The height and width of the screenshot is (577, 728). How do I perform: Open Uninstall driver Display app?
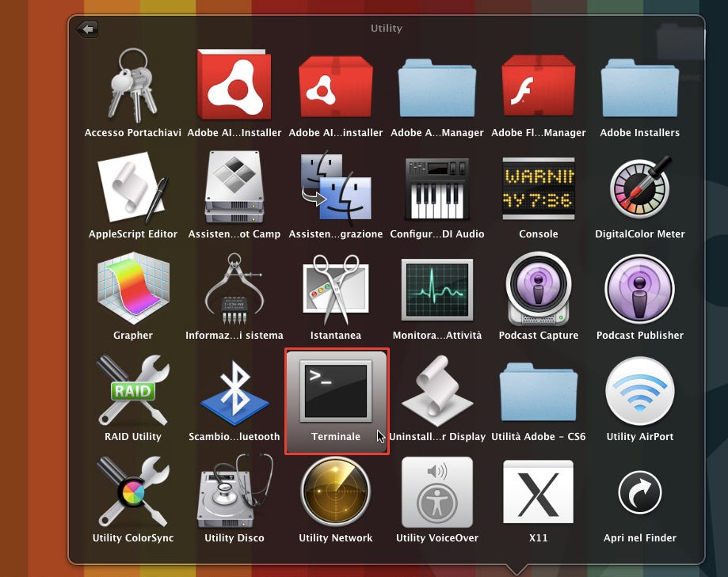click(x=437, y=390)
